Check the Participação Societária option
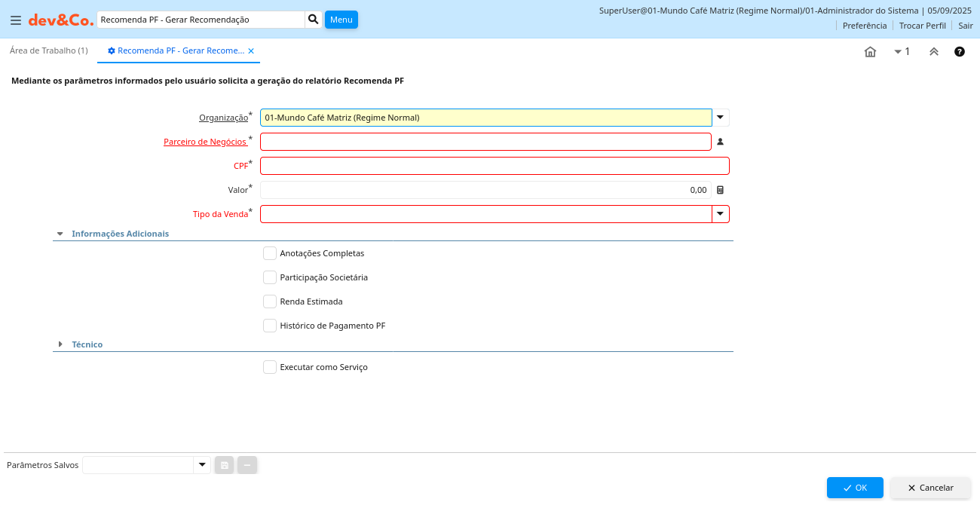Viewport: 980px width, 508px height. (270, 277)
